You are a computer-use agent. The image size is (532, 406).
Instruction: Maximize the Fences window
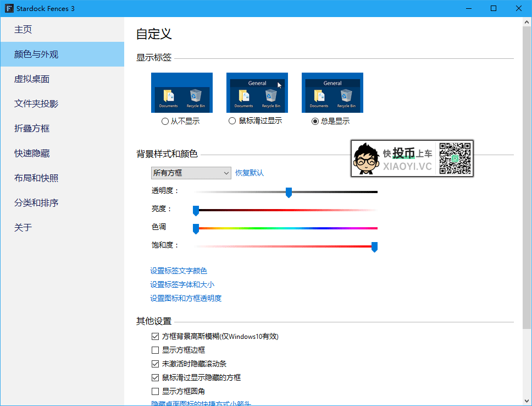494,8
